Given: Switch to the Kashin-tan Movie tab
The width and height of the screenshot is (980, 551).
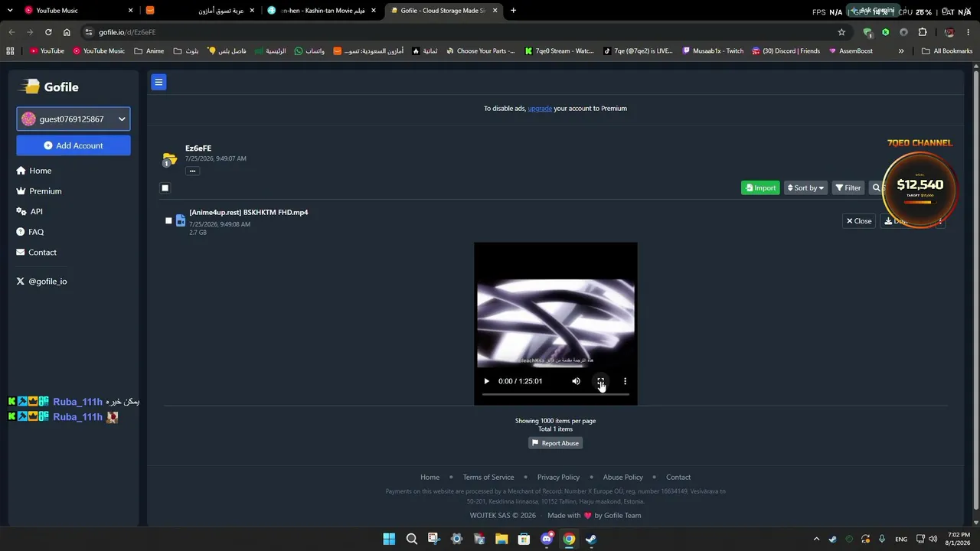Looking at the screenshot, I should (x=320, y=11).
